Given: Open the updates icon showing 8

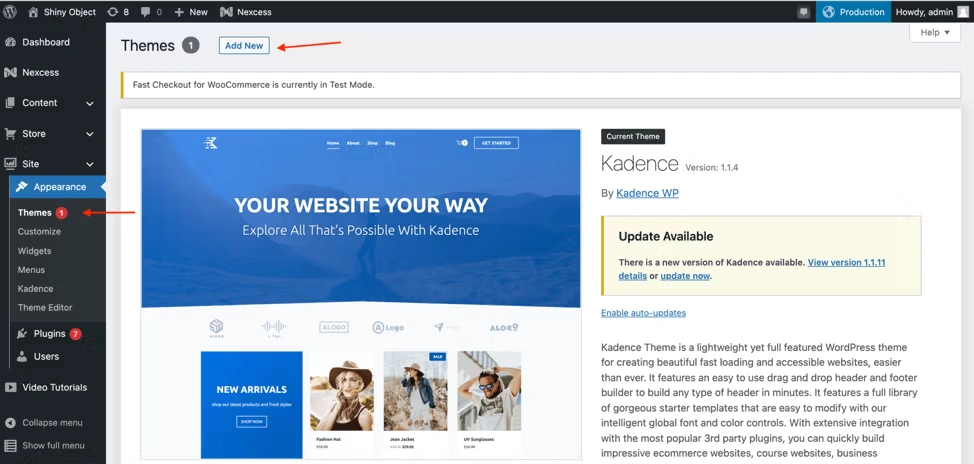Looking at the screenshot, I should click(112, 12).
